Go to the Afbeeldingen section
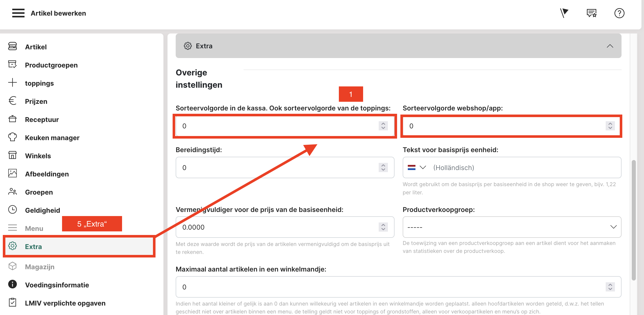The width and height of the screenshot is (644, 315). 47,174
